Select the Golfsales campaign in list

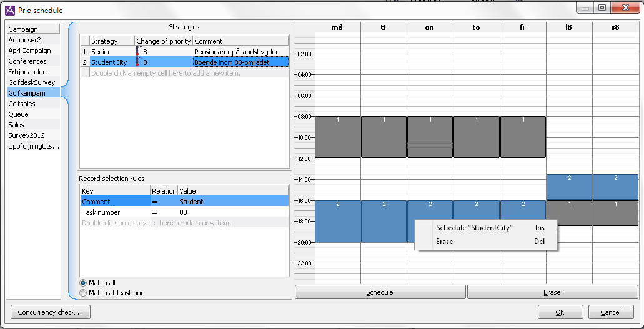point(22,104)
